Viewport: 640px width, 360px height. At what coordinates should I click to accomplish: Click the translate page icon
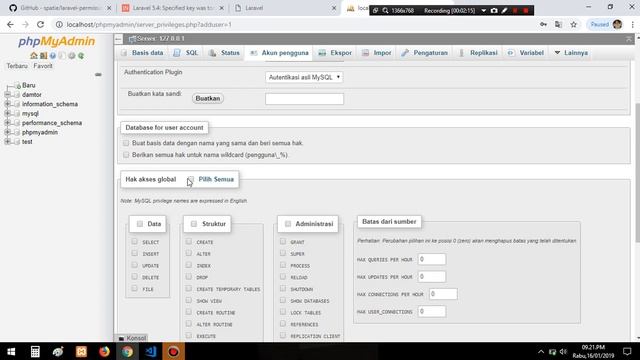(x=558, y=24)
